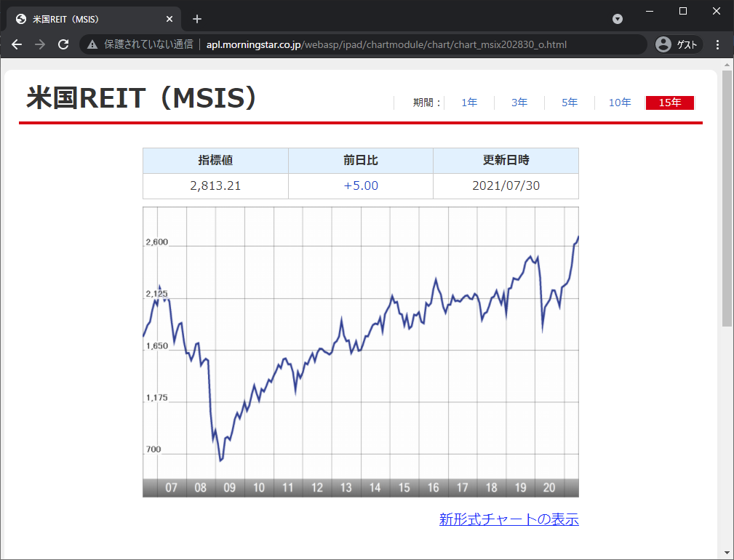Select the highlighted 15年 period
This screenshot has width=734, height=560.
pyautogui.click(x=670, y=103)
